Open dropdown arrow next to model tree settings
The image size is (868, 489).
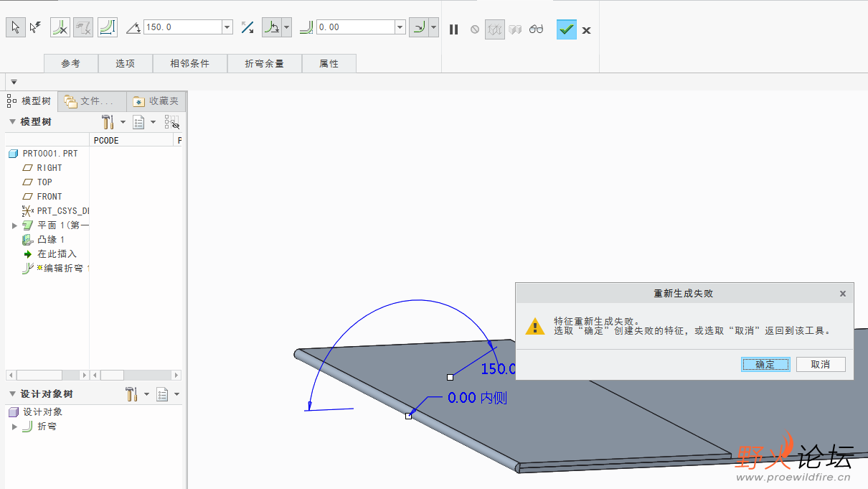click(x=123, y=122)
